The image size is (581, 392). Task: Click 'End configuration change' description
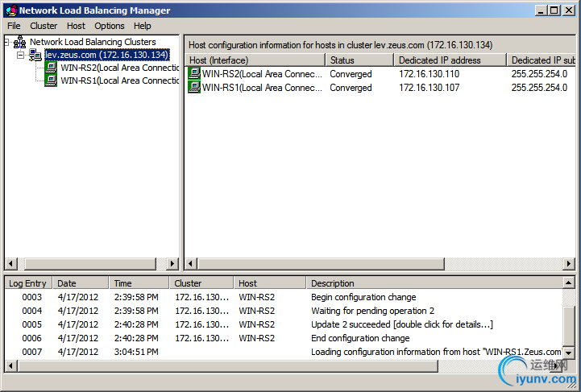(x=360, y=338)
